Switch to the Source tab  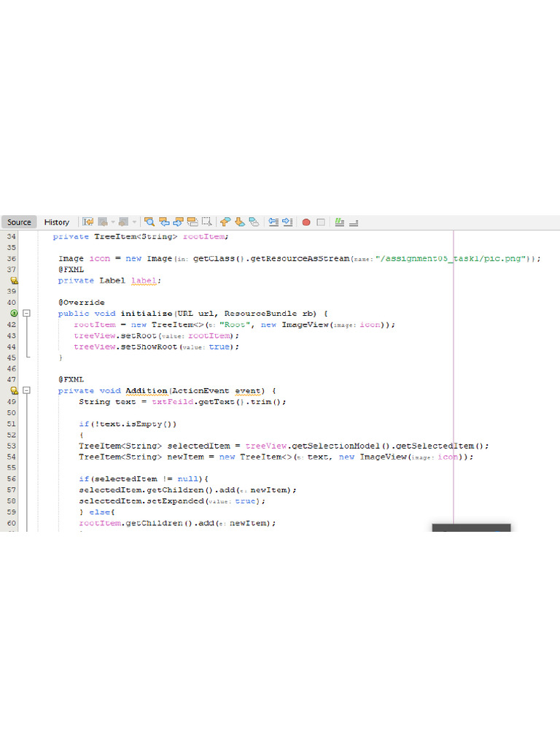[19, 222]
